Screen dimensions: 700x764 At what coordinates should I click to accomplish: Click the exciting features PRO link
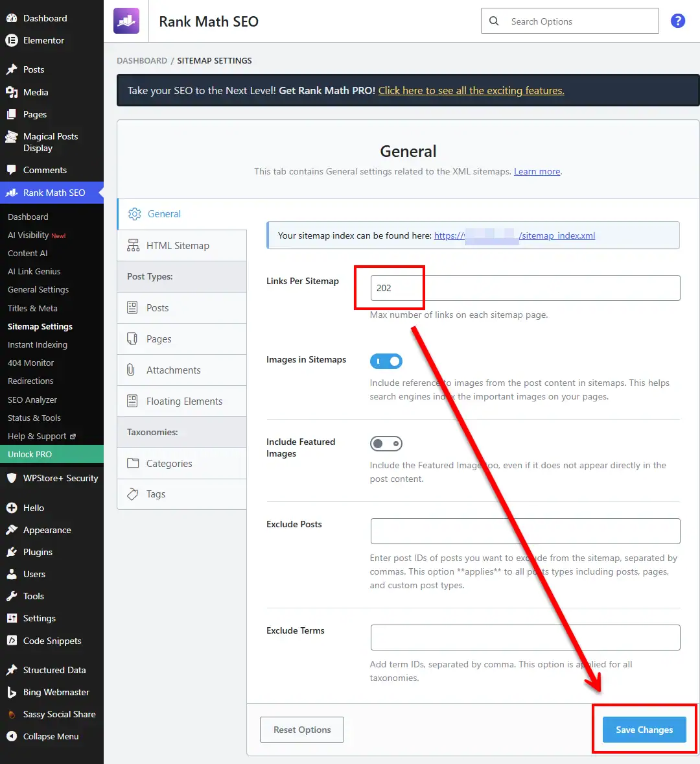click(x=471, y=91)
